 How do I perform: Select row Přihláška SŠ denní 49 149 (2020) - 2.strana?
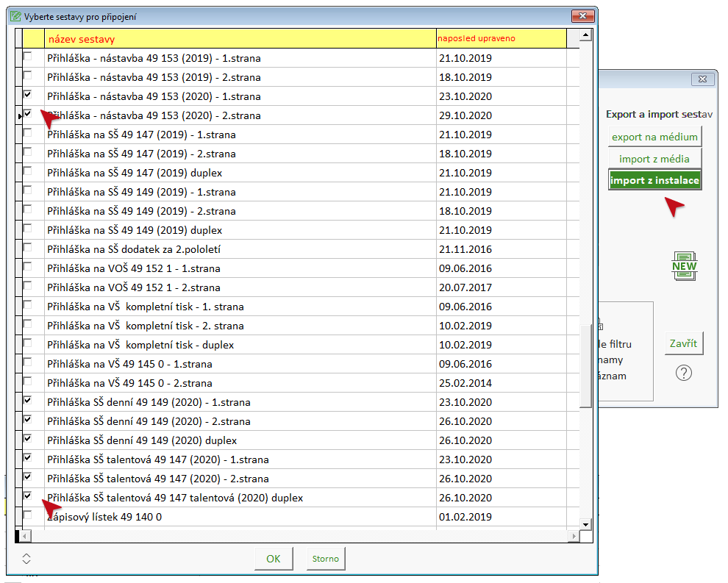(x=297, y=421)
